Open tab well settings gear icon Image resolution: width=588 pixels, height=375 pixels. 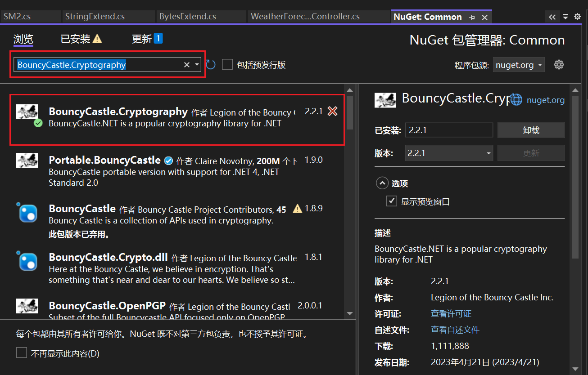coord(577,17)
